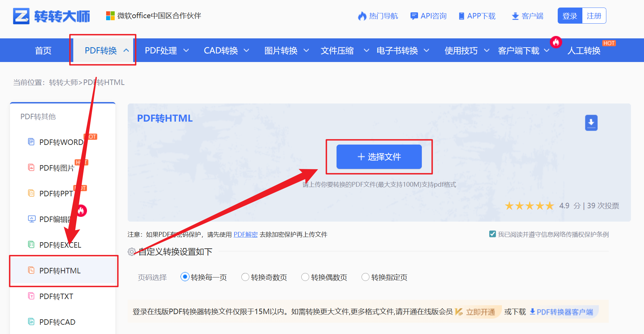This screenshot has width=644, height=334.
Task: Select the 转换指定页 option
Action: click(365, 277)
